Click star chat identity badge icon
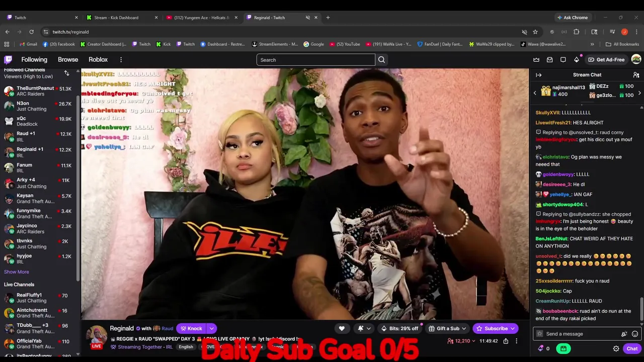This screenshot has height=362, width=644. (x=540, y=334)
